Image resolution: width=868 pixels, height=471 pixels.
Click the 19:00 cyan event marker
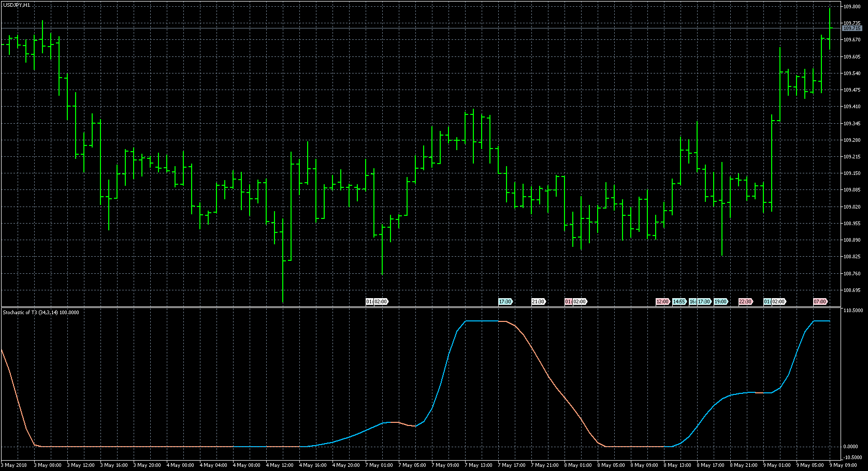(x=720, y=302)
